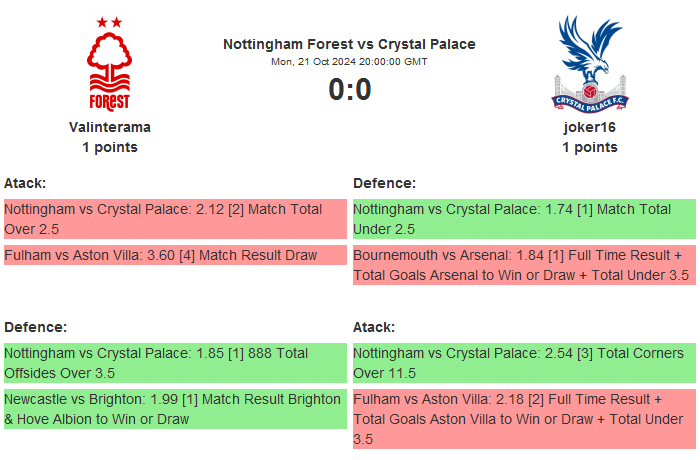The height and width of the screenshot is (460, 700).
Task: Open user joker16's profile name
Action: tap(590, 127)
